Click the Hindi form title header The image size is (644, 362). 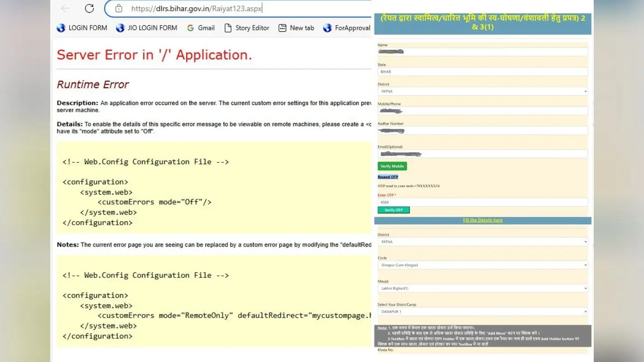(x=483, y=23)
